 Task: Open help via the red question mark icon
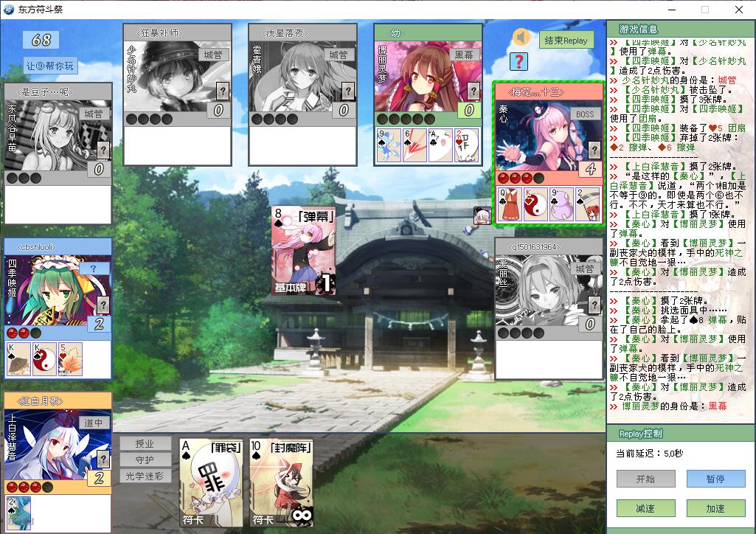(519, 62)
